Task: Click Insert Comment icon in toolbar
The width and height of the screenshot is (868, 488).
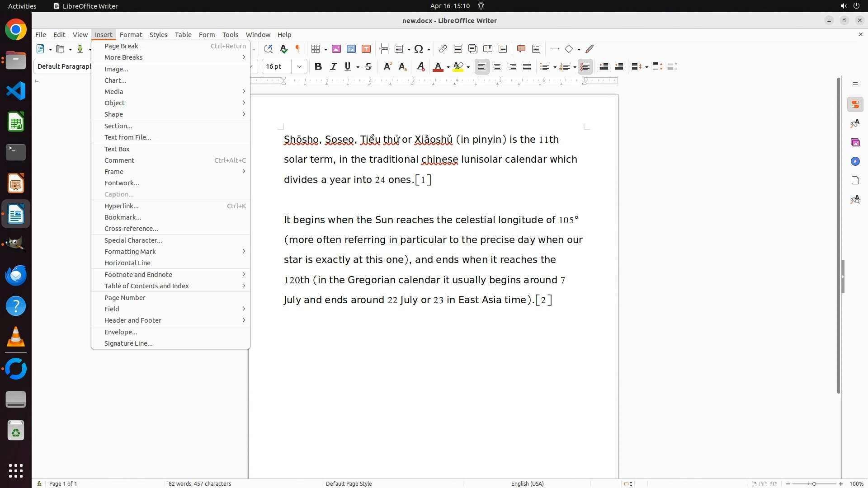Action: (x=521, y=49)
